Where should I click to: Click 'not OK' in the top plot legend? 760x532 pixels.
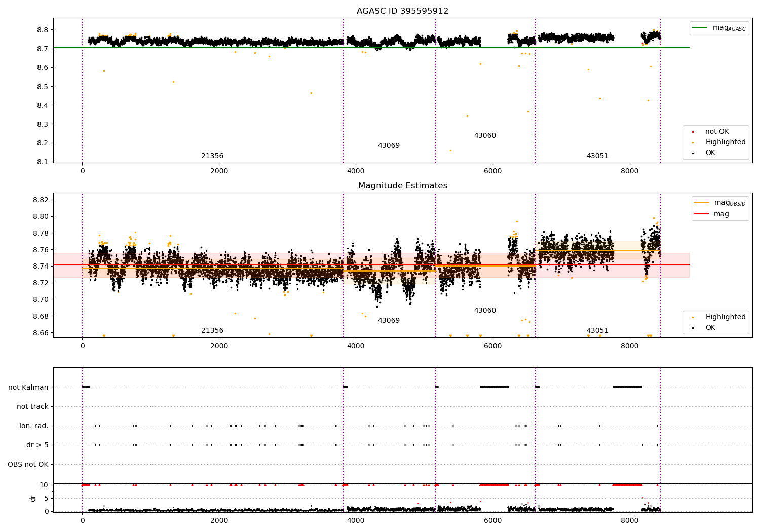point(717,132)
